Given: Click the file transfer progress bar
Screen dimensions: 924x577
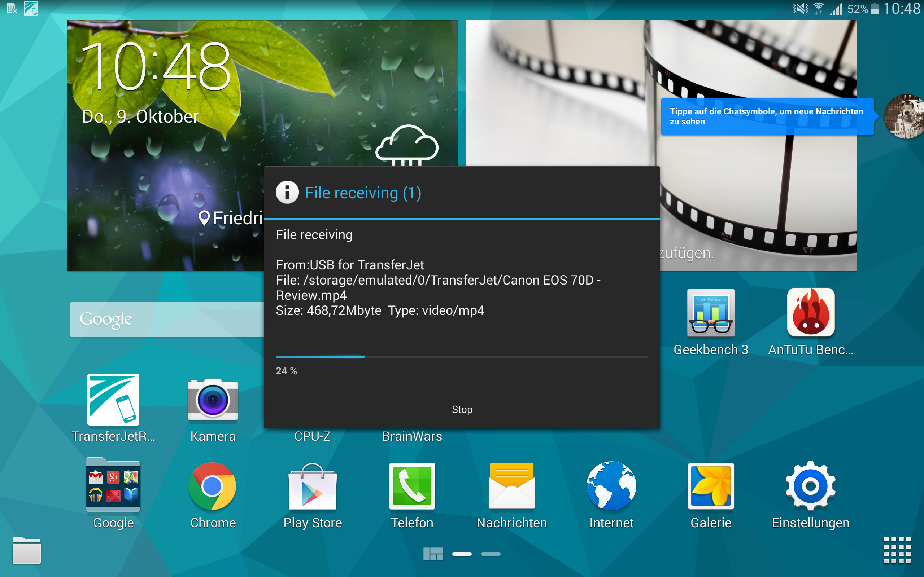Looking at the screenshot, I should (462, 357).
